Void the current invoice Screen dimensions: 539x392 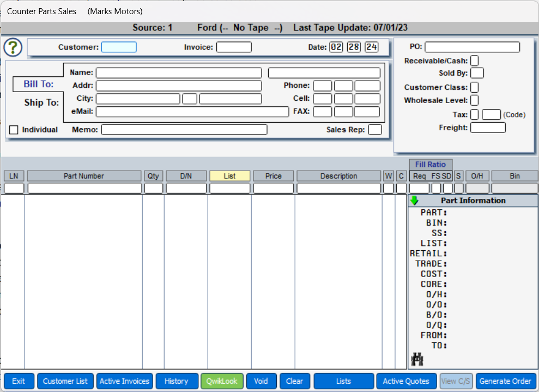click(261, 381)
